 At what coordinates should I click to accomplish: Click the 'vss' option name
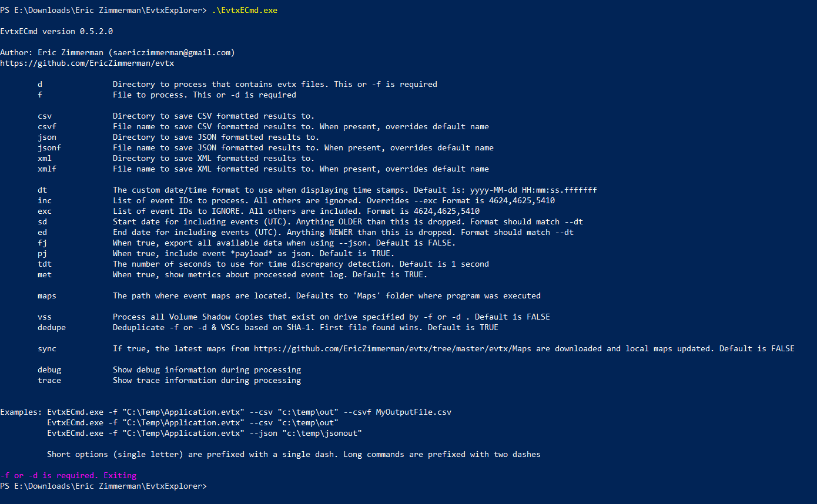45,317
